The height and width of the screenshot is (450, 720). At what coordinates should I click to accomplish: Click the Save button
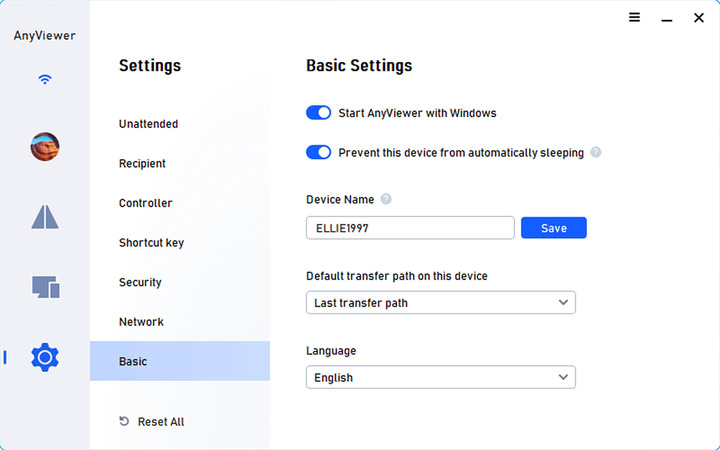point(553,228)
